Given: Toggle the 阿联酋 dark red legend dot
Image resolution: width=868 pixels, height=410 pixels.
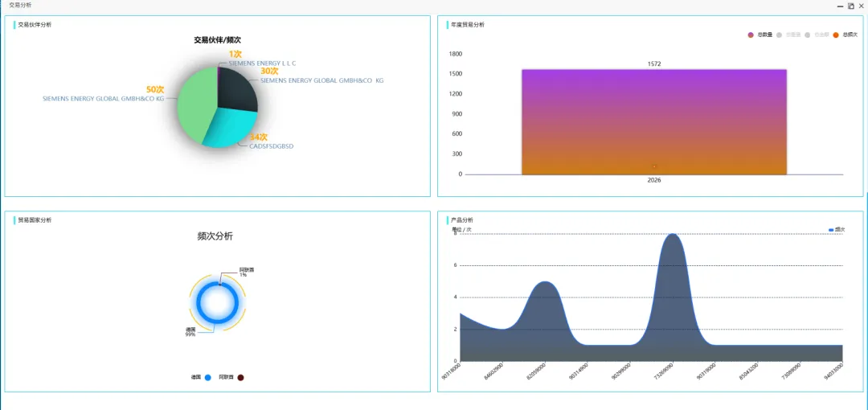Looking at the screenshot, I should coord(240,377).
